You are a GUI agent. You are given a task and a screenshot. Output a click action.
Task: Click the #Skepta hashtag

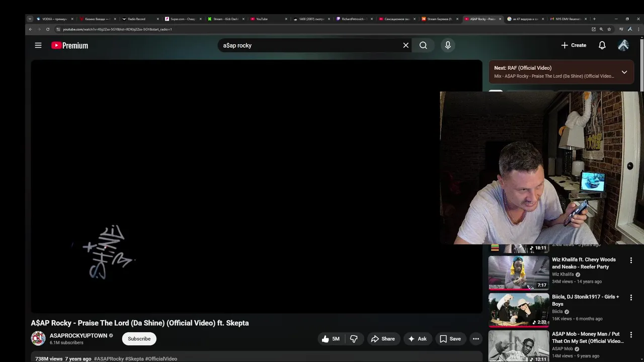point(134,359)
